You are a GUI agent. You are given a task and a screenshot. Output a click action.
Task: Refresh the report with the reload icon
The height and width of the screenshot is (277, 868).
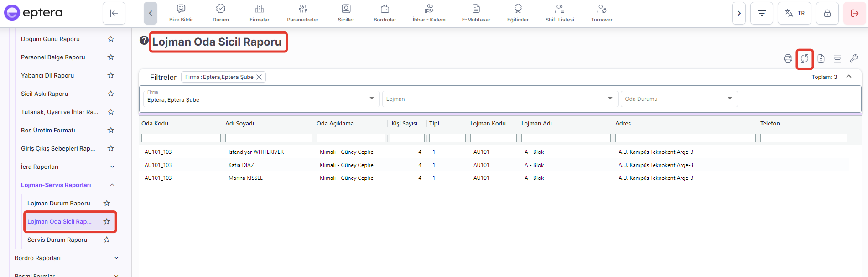point(805,58)
